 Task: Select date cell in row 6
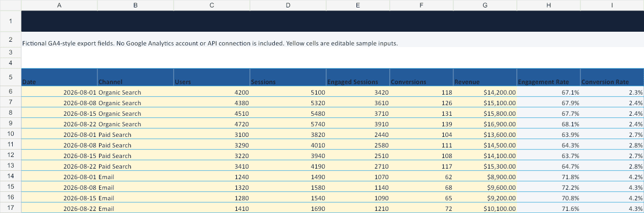coord(59,92)
